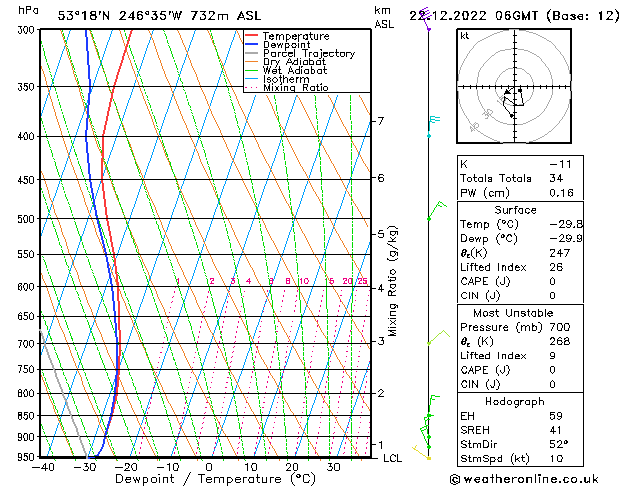This screenshot has width=629, height=486.
Task: Click the LCL marker on the height axis
Action: 393,457
